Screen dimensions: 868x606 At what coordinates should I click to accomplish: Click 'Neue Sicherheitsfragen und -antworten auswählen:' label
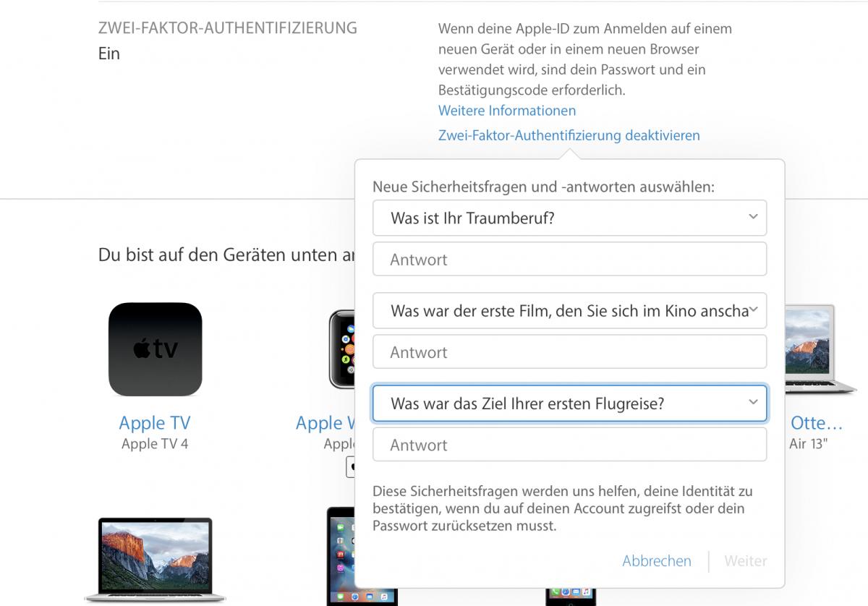(543, 187)
